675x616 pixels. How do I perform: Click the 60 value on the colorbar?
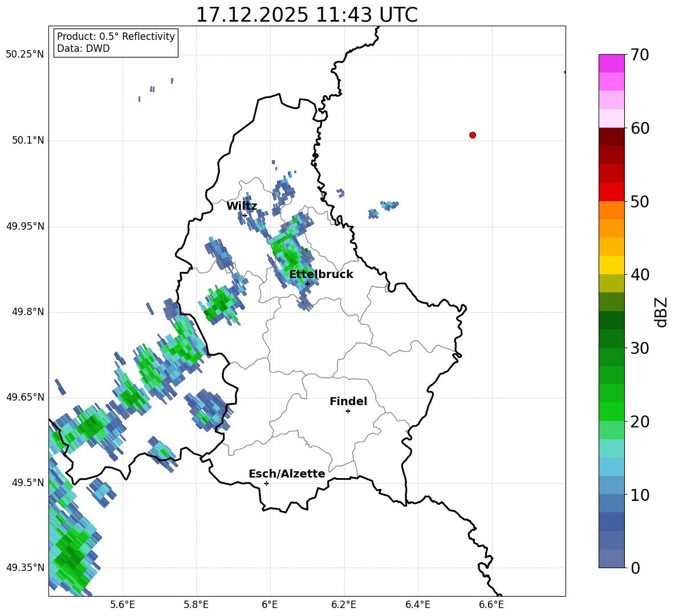pos(640,128)
